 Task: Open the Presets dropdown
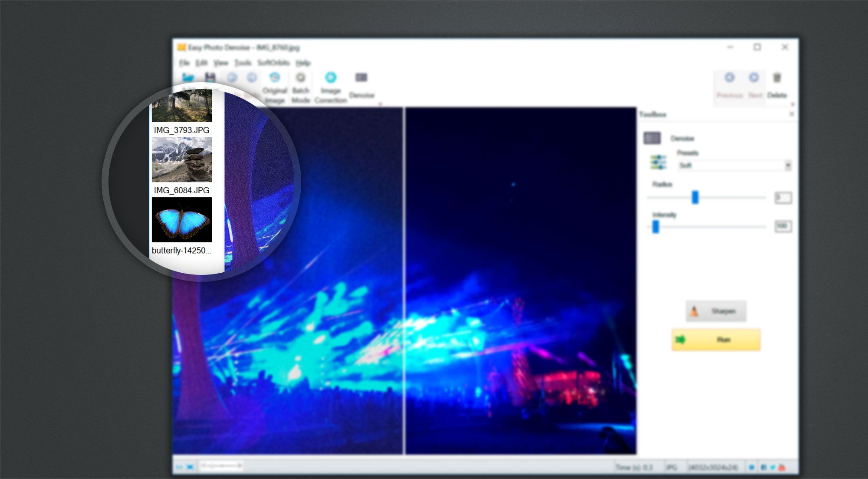coord(734,165)
